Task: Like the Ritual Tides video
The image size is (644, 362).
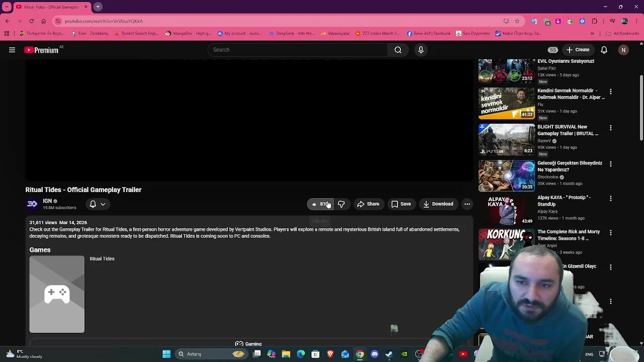Action: [x=320, y=204]
